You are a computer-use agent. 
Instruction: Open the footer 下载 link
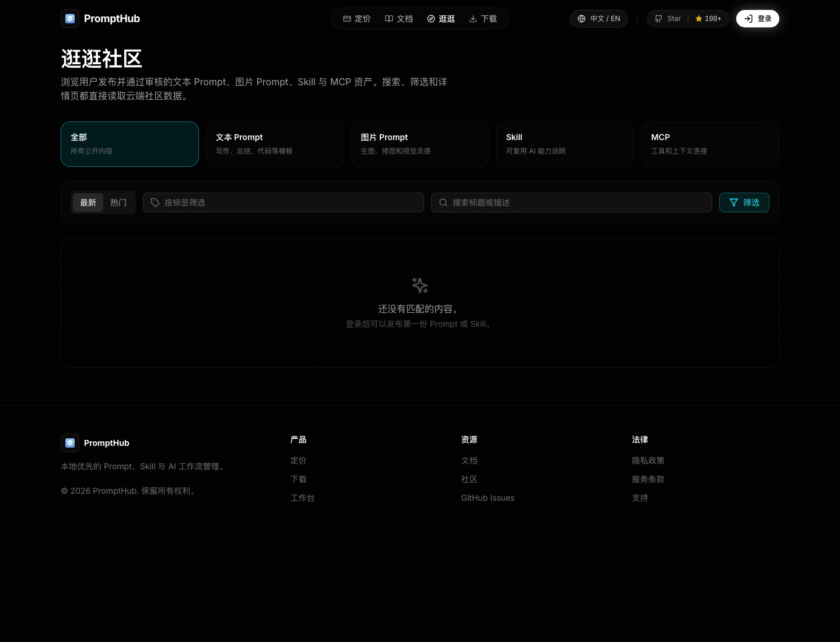[299, 479]
